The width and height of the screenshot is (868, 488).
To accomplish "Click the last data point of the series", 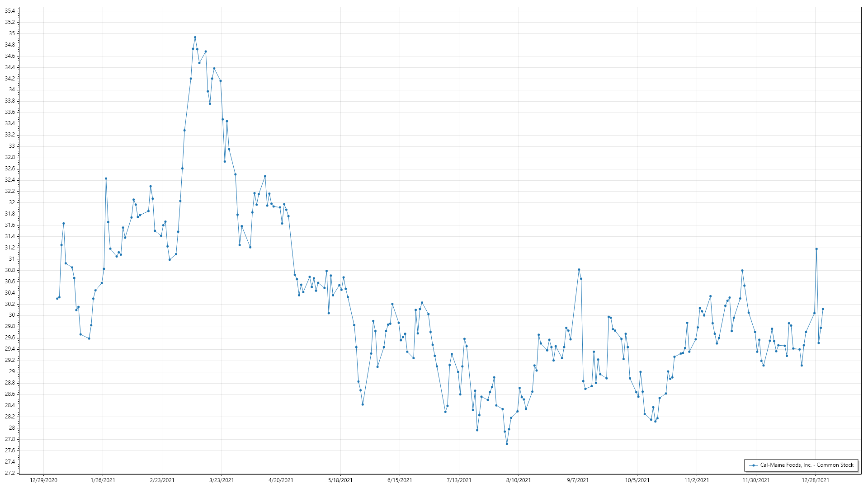I will [x=823, y=309].
